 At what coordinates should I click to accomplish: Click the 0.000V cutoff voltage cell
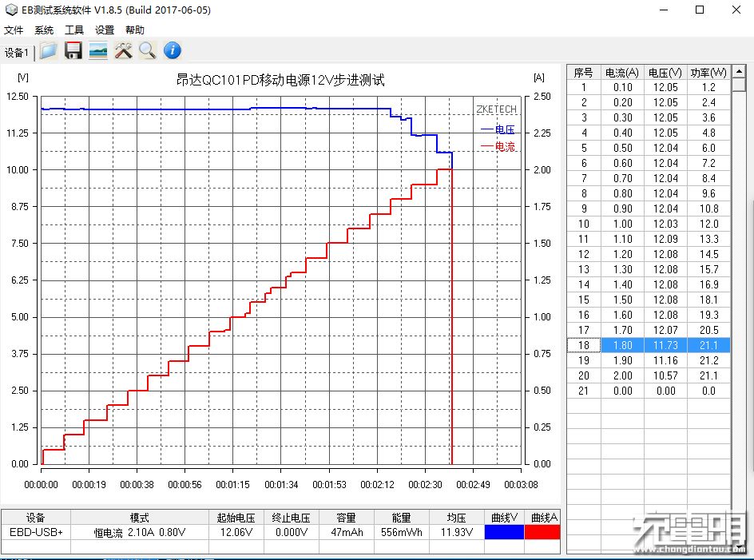[292, 532]
